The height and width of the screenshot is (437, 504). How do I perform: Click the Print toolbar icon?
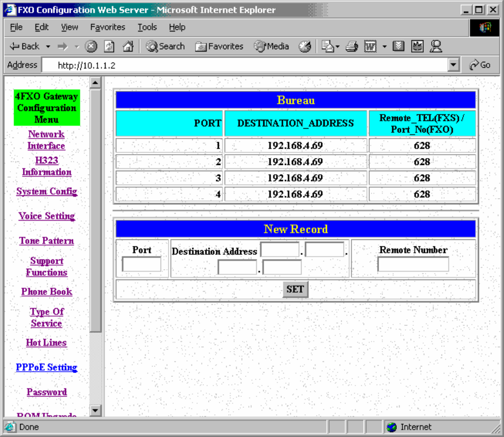point(352,46)
